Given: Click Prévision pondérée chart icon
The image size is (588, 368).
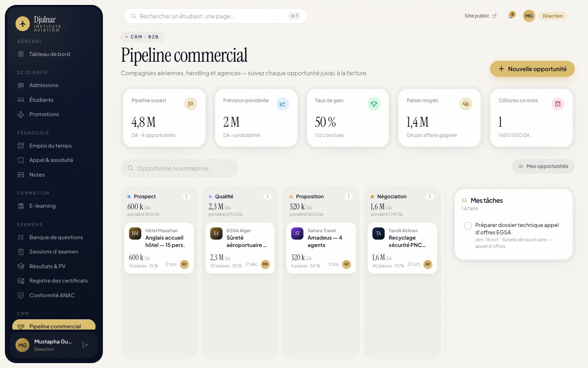Looking at the screenshot, I should [283, 104].
